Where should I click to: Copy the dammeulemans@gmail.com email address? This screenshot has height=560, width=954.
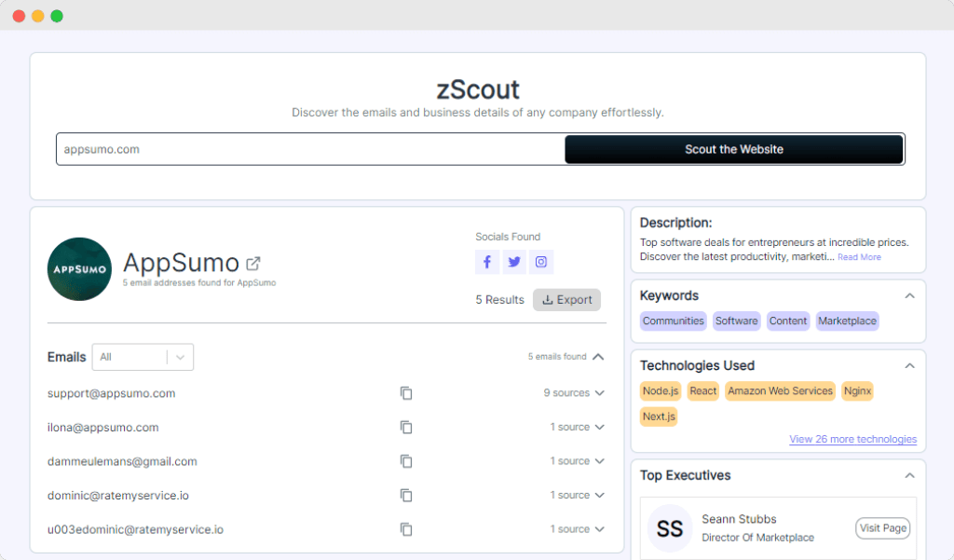406,461
